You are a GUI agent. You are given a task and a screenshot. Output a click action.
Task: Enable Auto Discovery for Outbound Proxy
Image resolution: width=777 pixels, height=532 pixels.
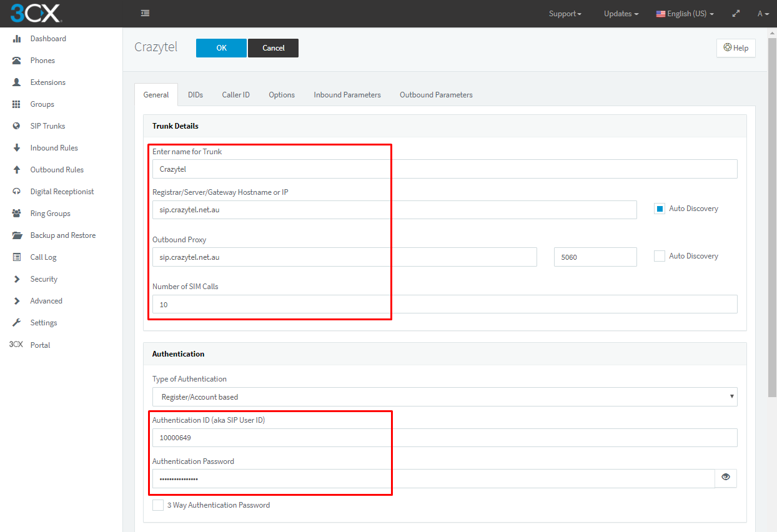tap(659, 256)
